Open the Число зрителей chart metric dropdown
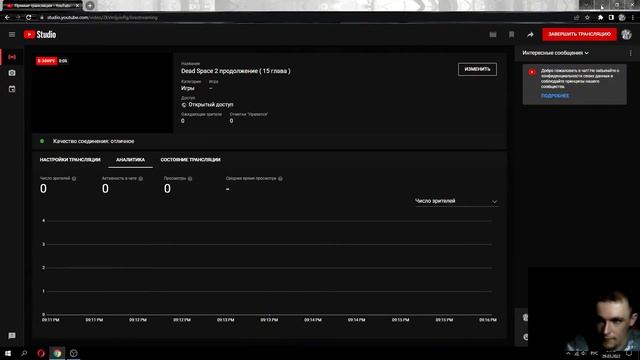The width and height of the screenshot is (640, 360). coord(456,201)
